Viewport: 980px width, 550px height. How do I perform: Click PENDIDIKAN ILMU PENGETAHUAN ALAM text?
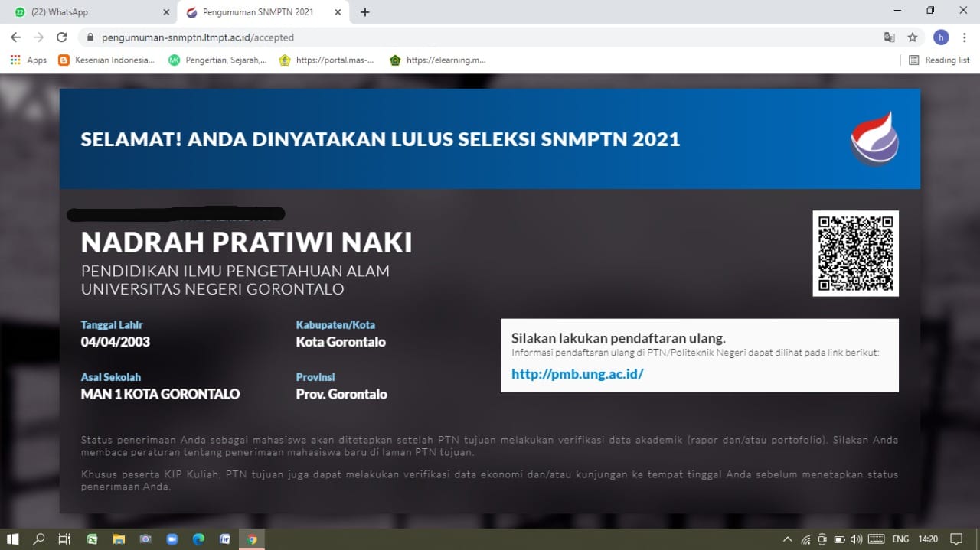235,271
